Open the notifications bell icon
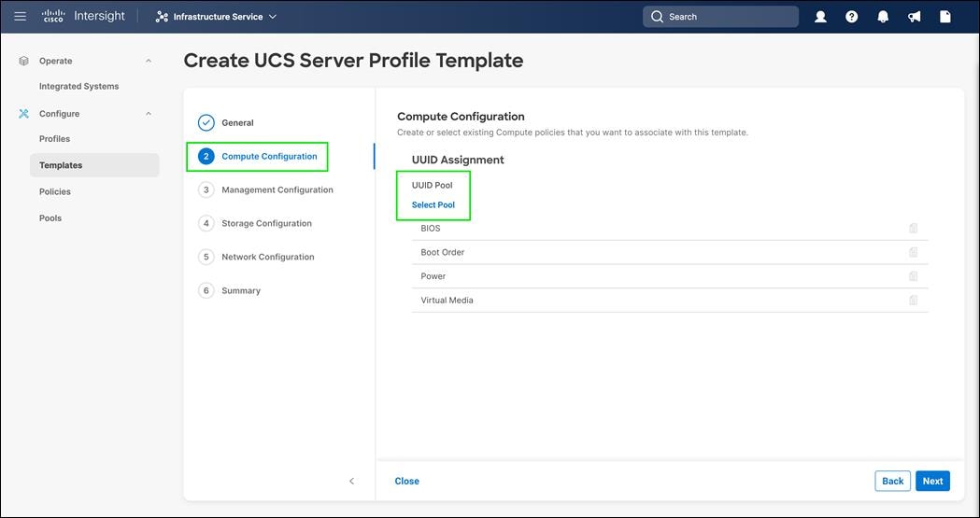The image size is (980, 518). coord(883,17)
